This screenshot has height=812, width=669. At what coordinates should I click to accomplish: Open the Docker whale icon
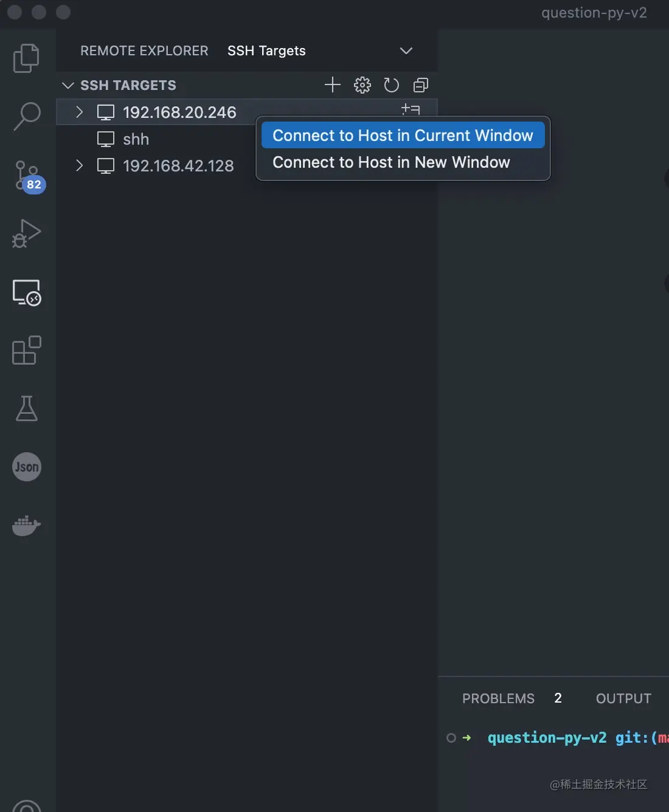(x=27, y=525)
